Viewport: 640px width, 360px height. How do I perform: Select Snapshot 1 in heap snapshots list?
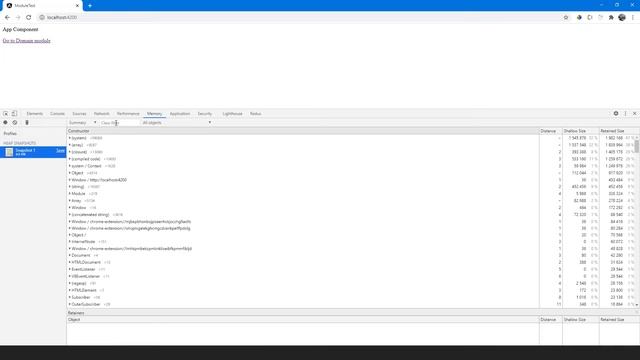33,152
